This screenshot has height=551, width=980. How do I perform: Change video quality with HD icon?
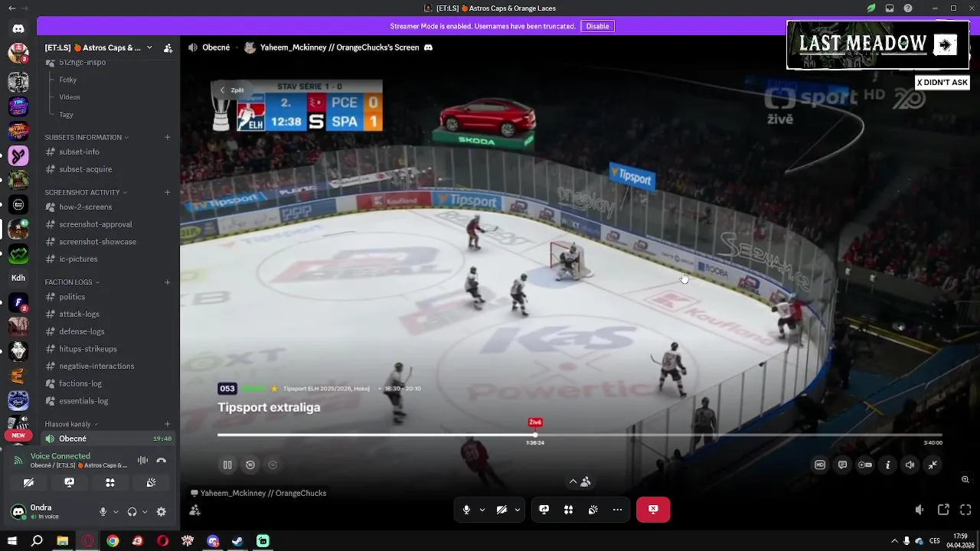click(820, 465)
